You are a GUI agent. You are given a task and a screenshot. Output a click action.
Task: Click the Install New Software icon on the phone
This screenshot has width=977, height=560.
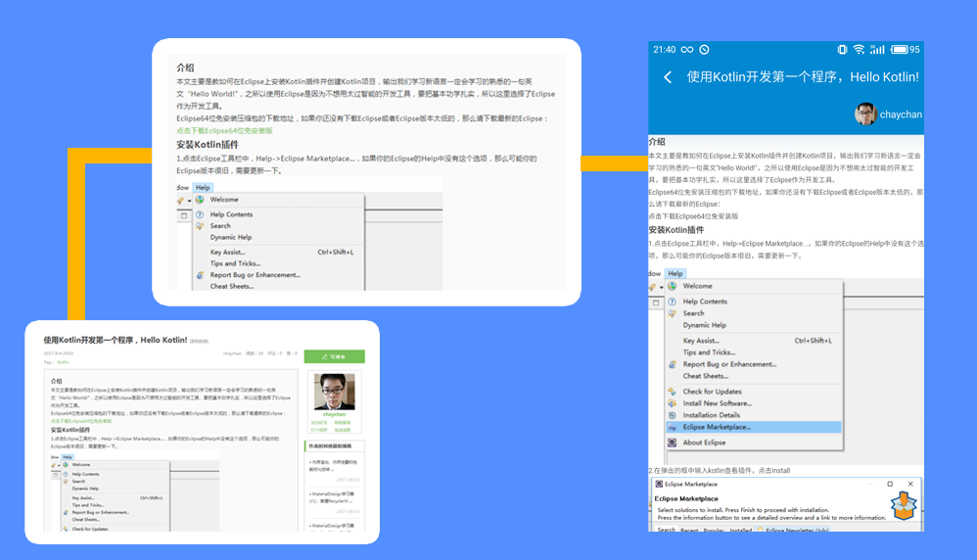(673, 403)
